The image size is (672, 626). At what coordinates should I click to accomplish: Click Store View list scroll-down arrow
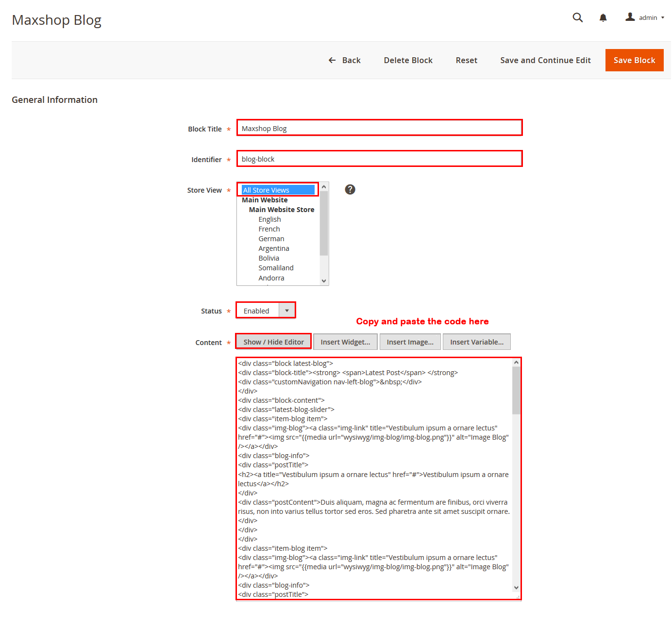tap(324, 280)
